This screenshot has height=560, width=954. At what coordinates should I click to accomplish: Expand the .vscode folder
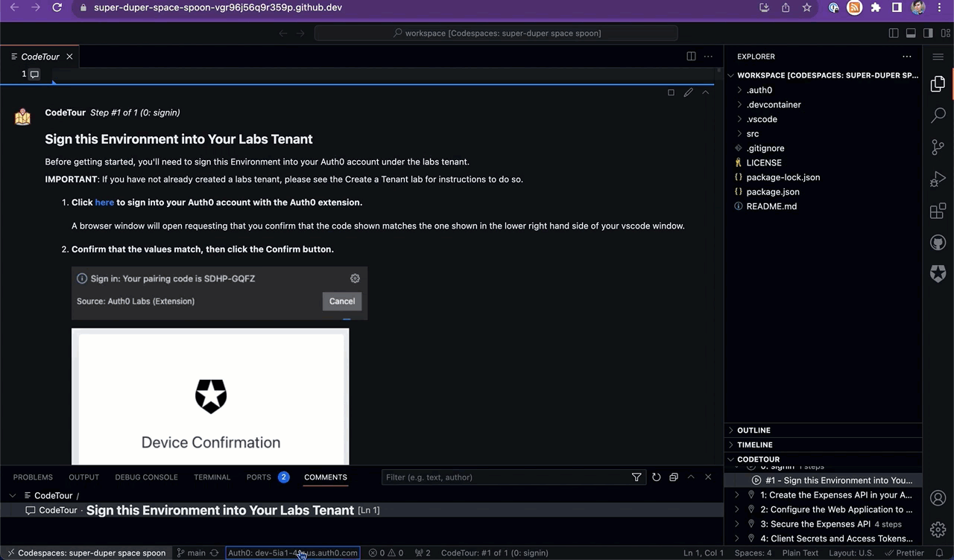[x=823, y=119]
